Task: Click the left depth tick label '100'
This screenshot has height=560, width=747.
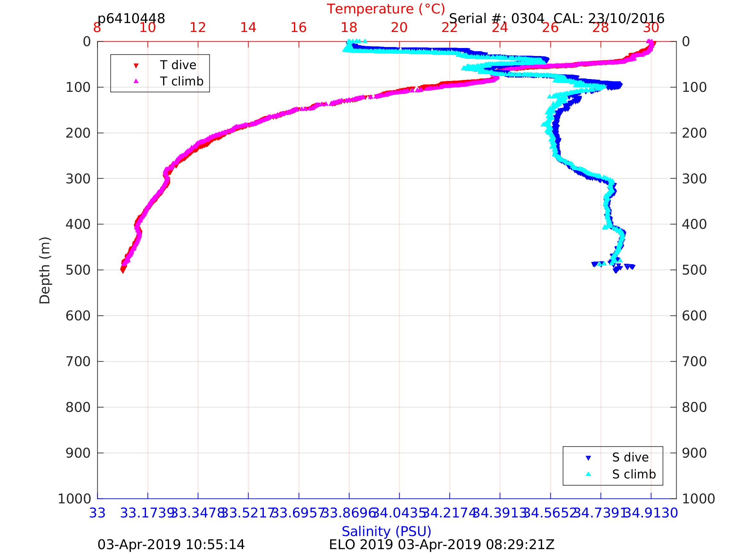Action: click(78, 88)
